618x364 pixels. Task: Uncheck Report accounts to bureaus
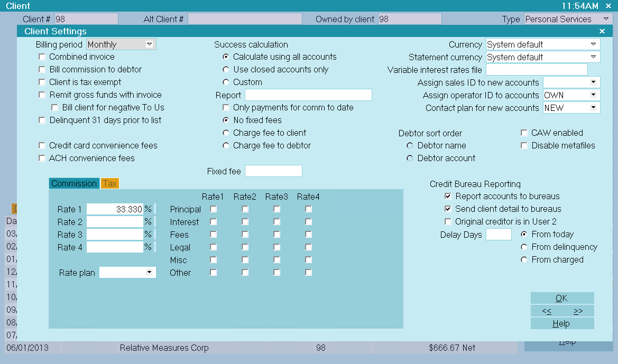(x=448, y=196)
